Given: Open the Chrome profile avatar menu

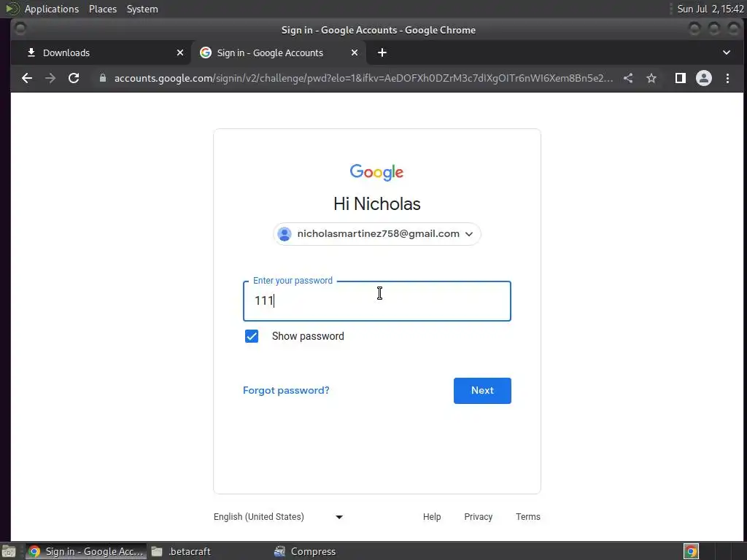Looking at the screenshot, I should point(704,78).
